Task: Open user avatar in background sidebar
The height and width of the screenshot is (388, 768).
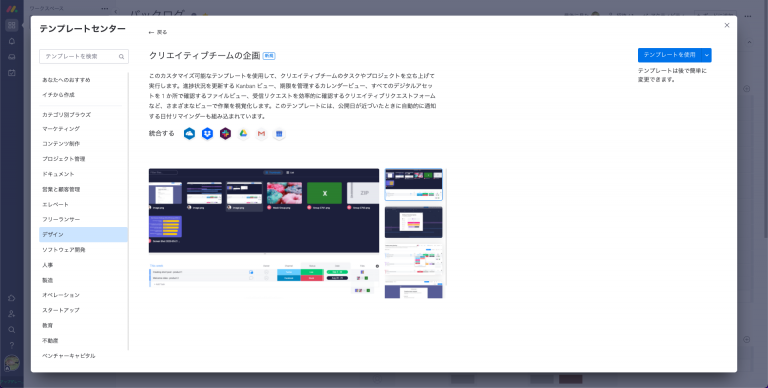Action: 12,363
